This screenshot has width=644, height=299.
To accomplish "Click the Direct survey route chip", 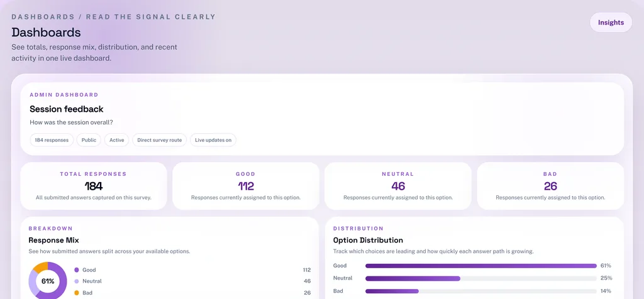I will pyautogui.click(x=159, y=140).
